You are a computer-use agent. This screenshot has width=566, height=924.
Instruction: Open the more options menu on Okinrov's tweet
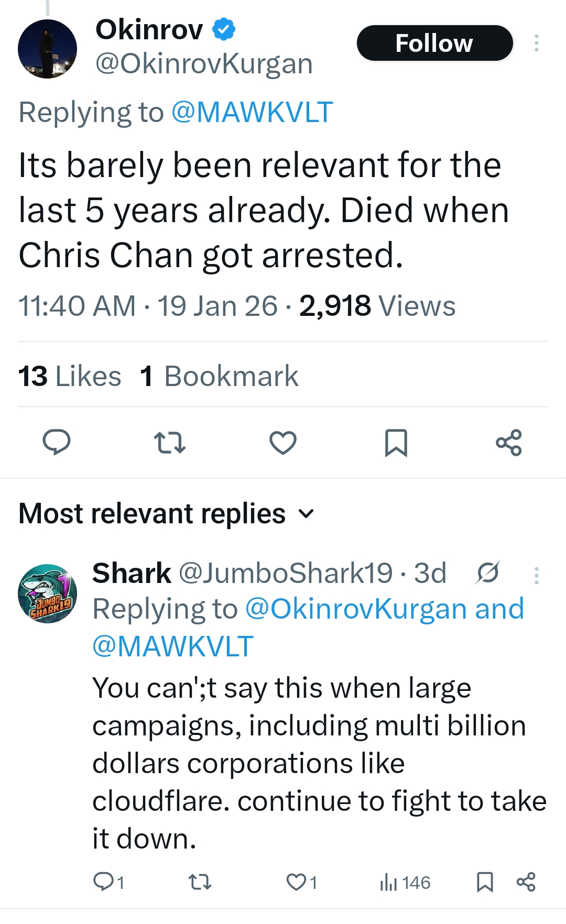537,43
